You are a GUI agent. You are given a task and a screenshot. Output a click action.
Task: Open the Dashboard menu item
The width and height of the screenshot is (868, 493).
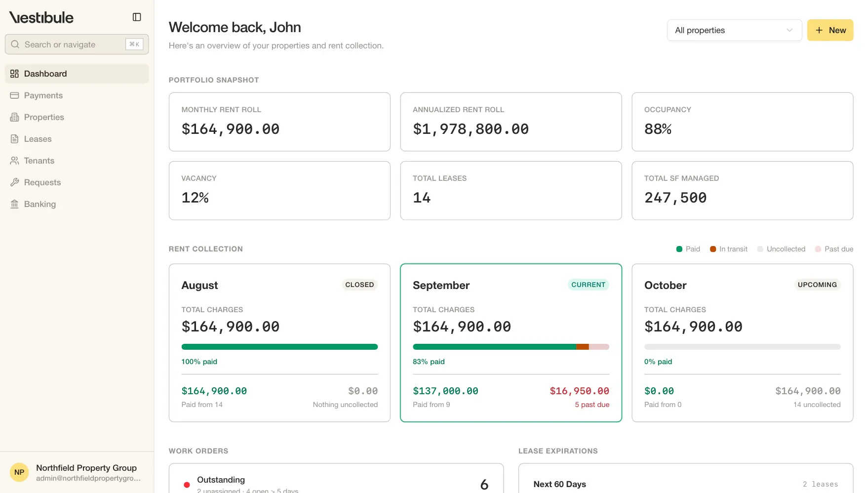point(77,74)
